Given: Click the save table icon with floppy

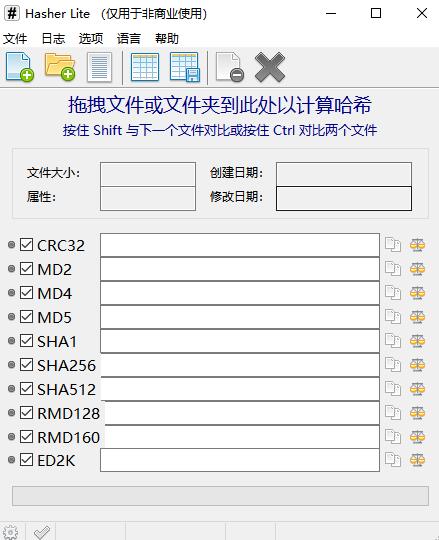Looking at the screenshot, I should (185, 67).
